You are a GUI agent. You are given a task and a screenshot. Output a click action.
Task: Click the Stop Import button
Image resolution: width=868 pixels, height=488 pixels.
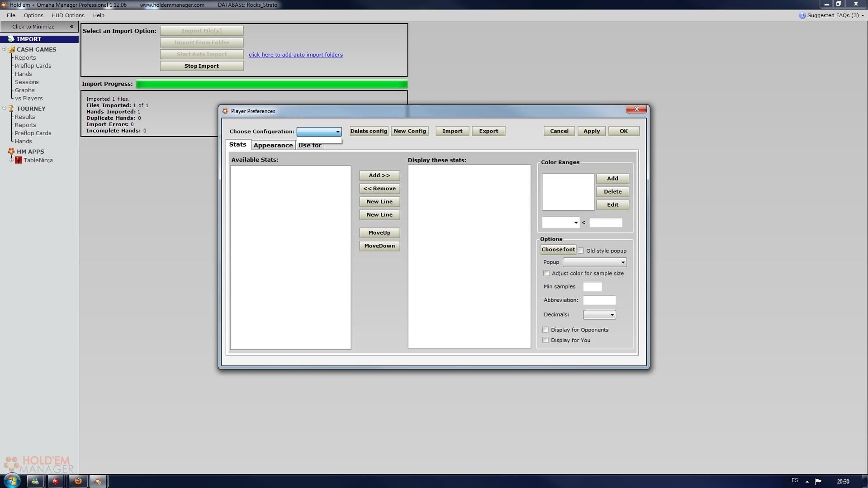click(x=202, y=66)
